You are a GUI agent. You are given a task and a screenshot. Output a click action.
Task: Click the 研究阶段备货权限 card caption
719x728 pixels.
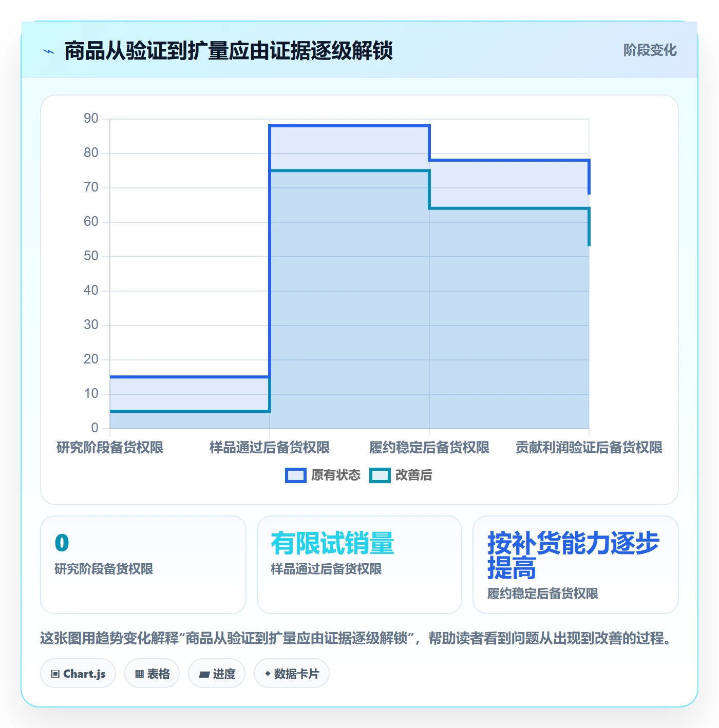click(x=104, y=569)
